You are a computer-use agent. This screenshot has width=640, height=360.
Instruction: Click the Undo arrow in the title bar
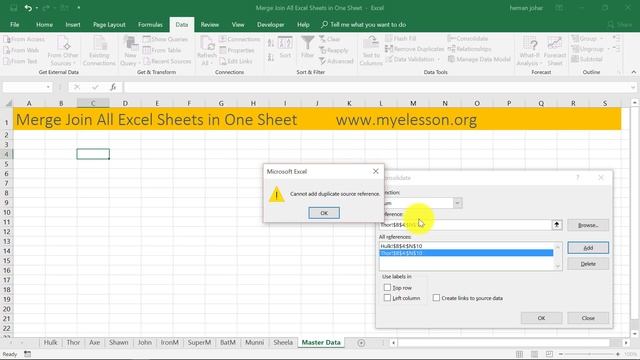pos(28,8)
